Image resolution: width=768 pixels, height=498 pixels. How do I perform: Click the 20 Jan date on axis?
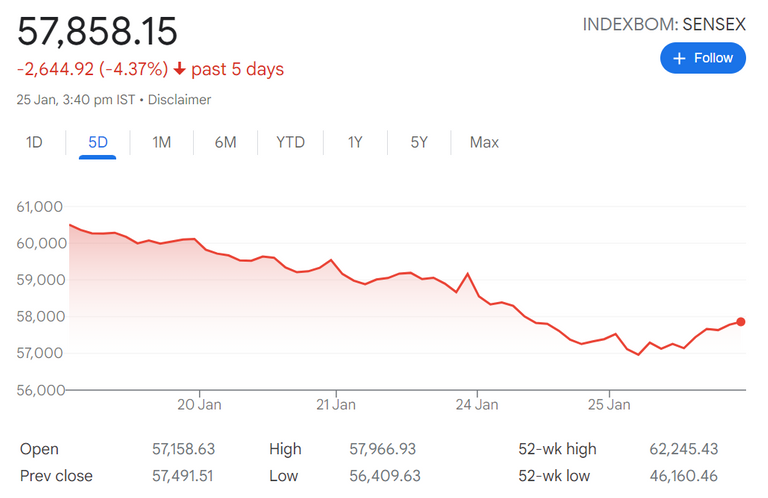(x=199, y=405)
